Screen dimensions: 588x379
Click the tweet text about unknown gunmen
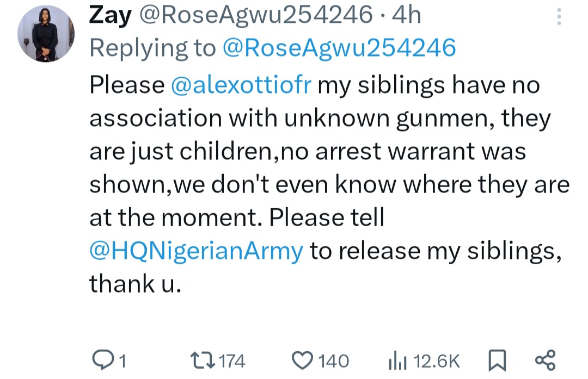(320, 118)
